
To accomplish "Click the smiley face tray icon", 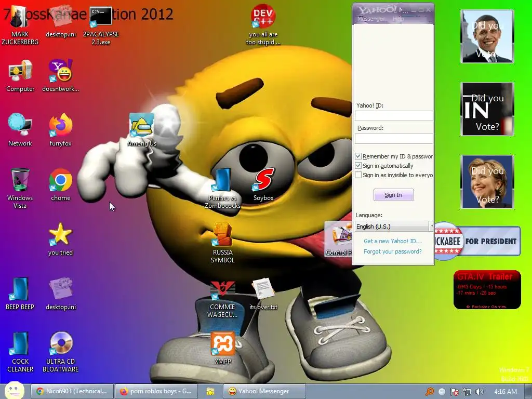I will coord(442,392).
